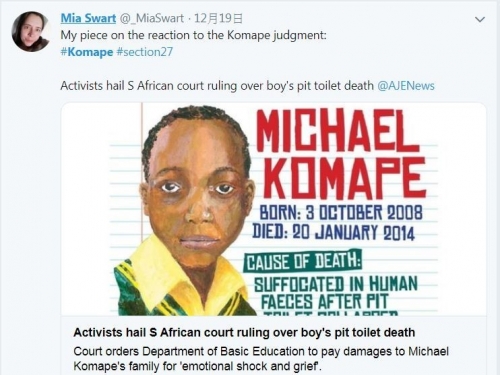Follow the #Komape hashtag
The width and height of the screenshot is (500, 375).
[87, 52]
